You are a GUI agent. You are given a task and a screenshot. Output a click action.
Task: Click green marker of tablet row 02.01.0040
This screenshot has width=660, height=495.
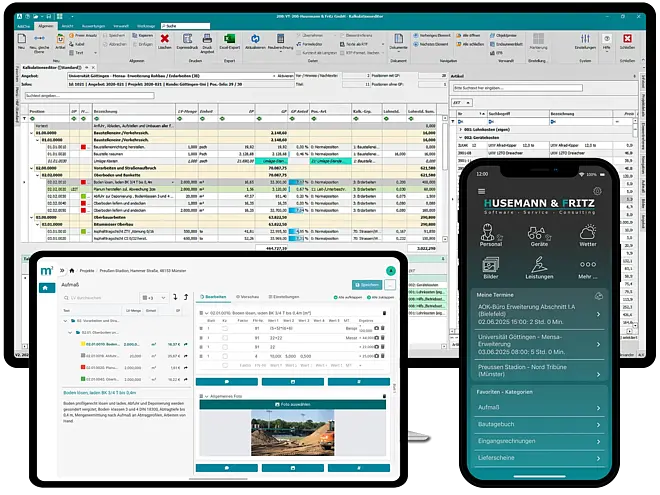[83, 379]
